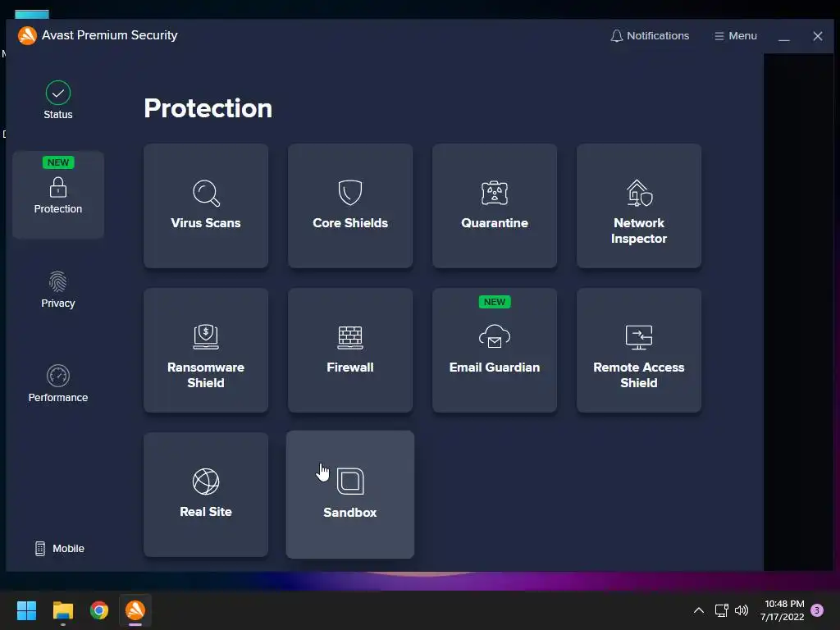Click the Performance sidebar label
Screen dimensions: 840x630
click(x=58, y=398)
